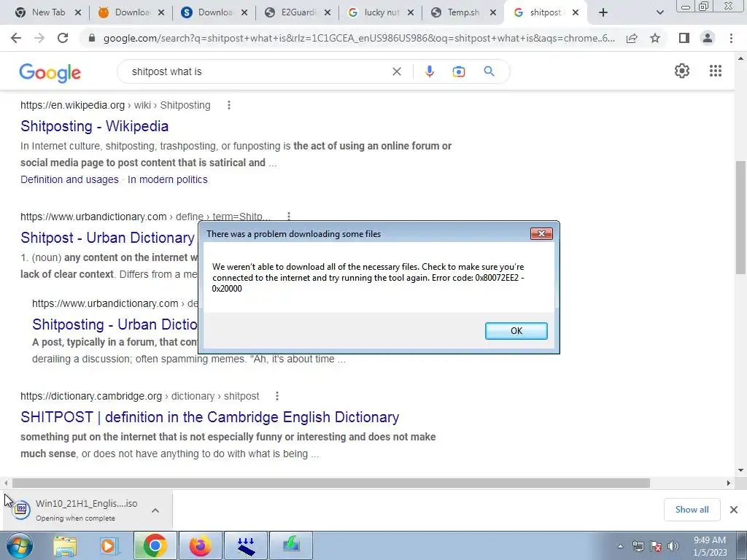
Task: Open the network icon in the system tray
Action: (638, 546)
